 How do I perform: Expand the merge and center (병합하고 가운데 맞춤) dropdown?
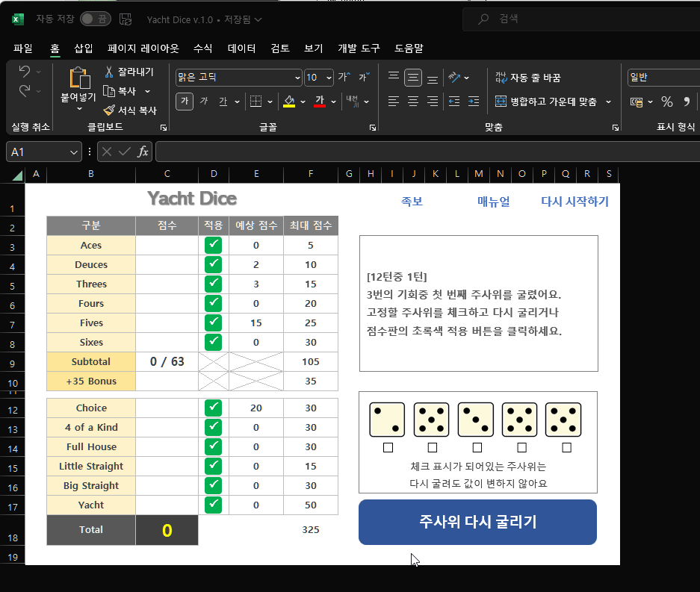click(607, 101)
